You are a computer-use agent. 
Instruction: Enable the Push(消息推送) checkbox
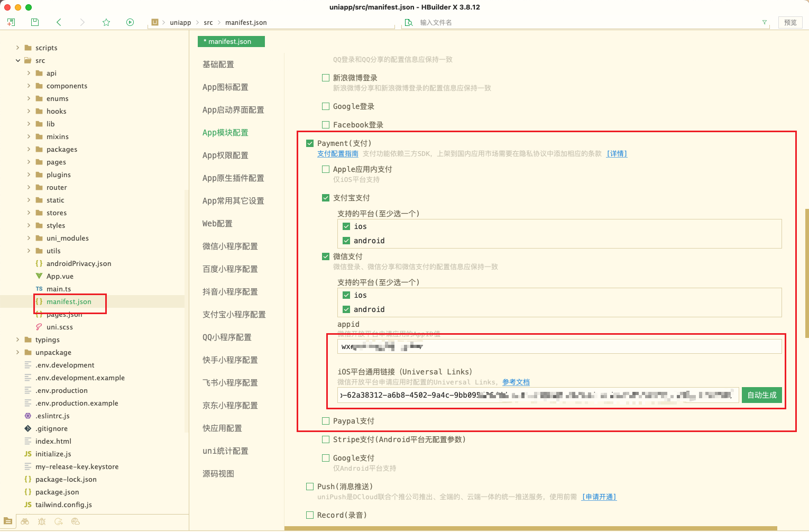click(x=310, y=487)
